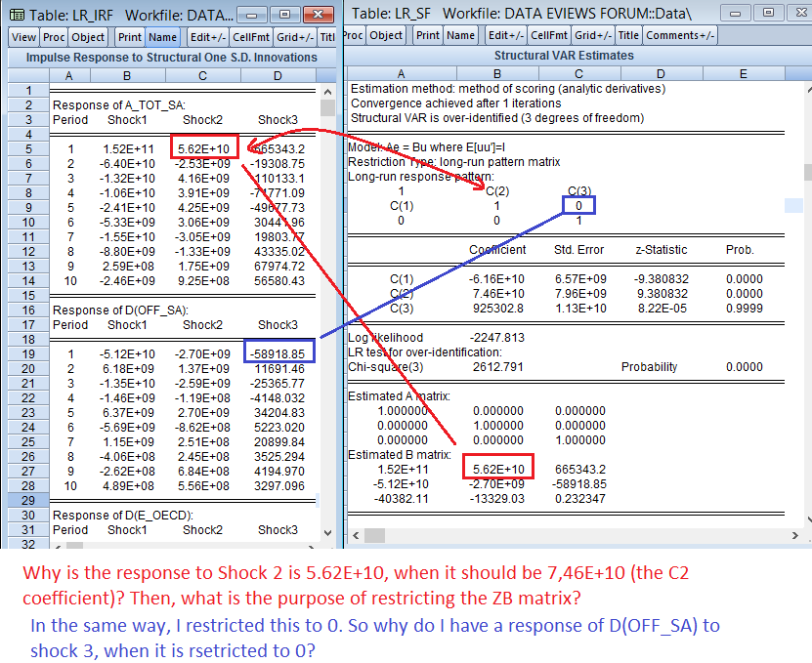Click Object button in LR_SF toolbar
This screenshot has width=812, height=663.
(x=386, y=35)
